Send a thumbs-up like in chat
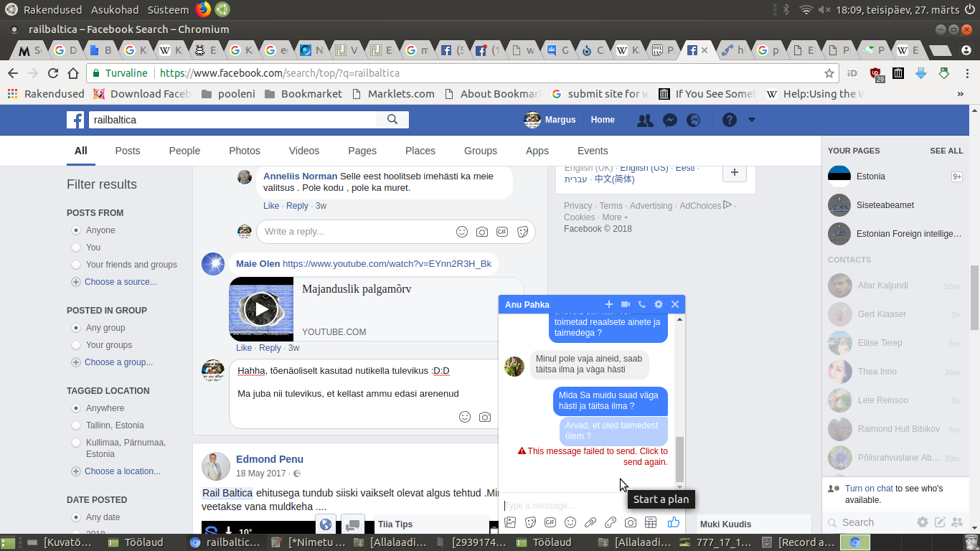The width and height of the screenshot is (980, 551). coord(673,522)
